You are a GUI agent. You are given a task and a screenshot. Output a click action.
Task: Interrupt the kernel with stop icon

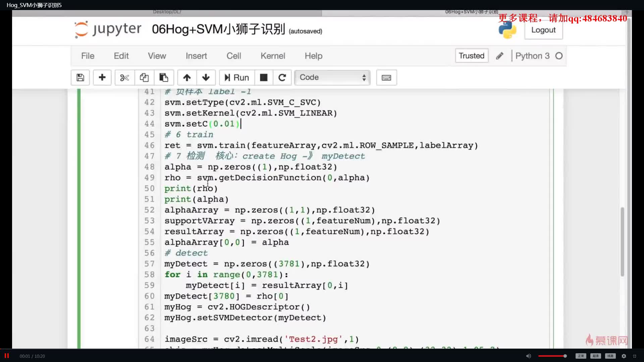264,78
